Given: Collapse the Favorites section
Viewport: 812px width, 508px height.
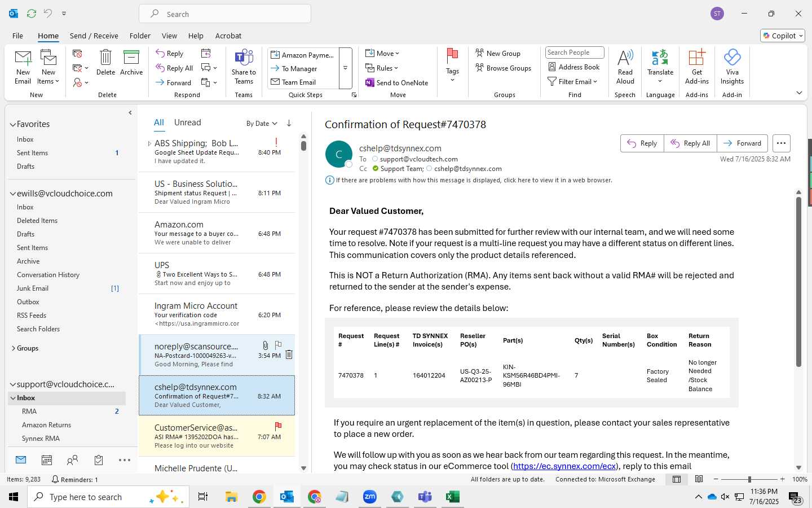Looking at the screenshot, I should coord(12,124).
